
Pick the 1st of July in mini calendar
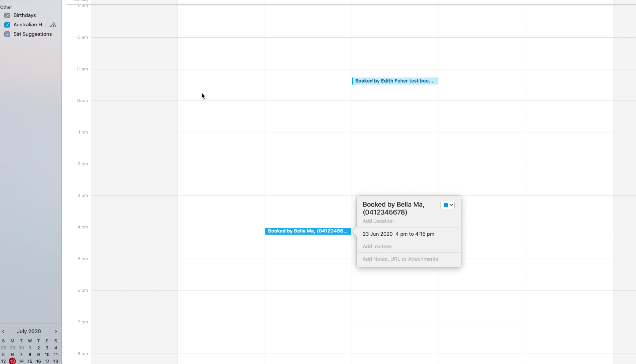click(x=30, y=348)
